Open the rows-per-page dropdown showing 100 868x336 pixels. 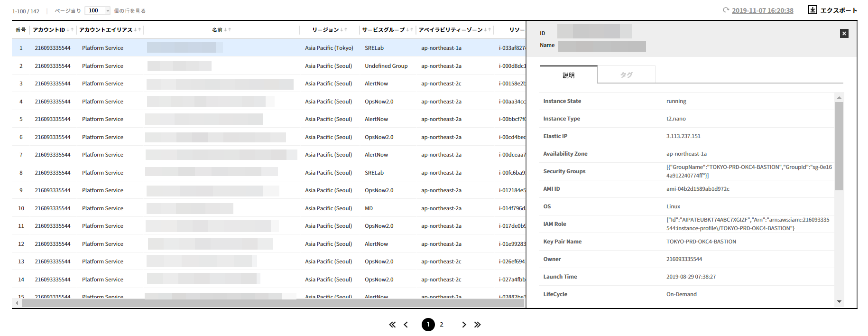tap(97, 10)
